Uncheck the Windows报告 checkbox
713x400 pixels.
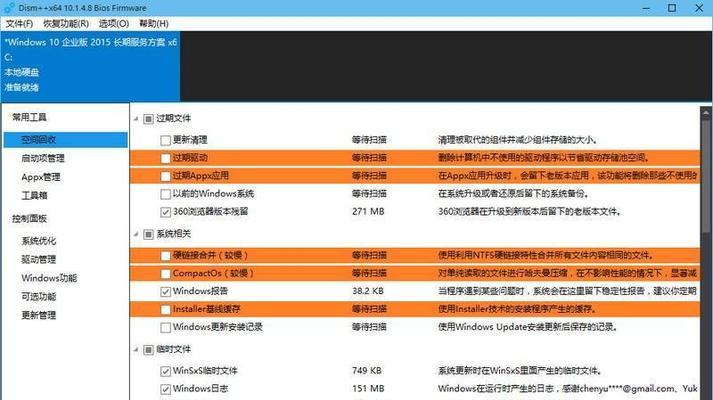pos(166,291)
